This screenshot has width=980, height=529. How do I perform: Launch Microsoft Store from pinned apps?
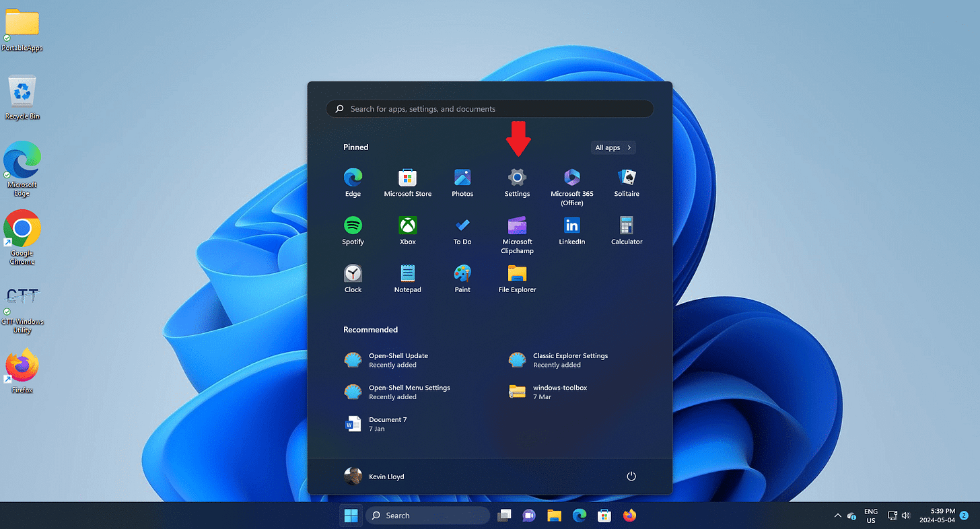[408, 183]
